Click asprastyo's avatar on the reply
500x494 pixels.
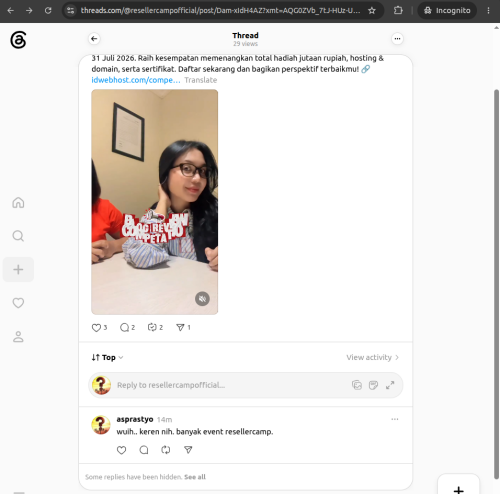[101, 425]
